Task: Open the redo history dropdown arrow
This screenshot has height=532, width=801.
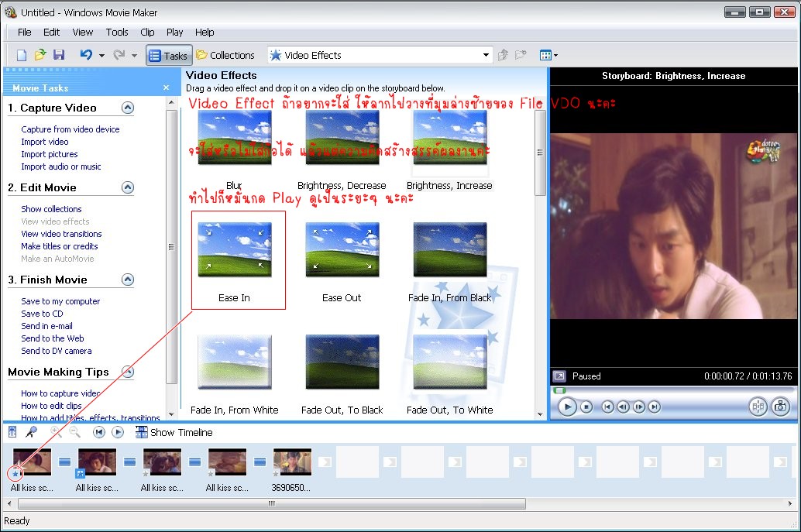Action: coord(134,55)
